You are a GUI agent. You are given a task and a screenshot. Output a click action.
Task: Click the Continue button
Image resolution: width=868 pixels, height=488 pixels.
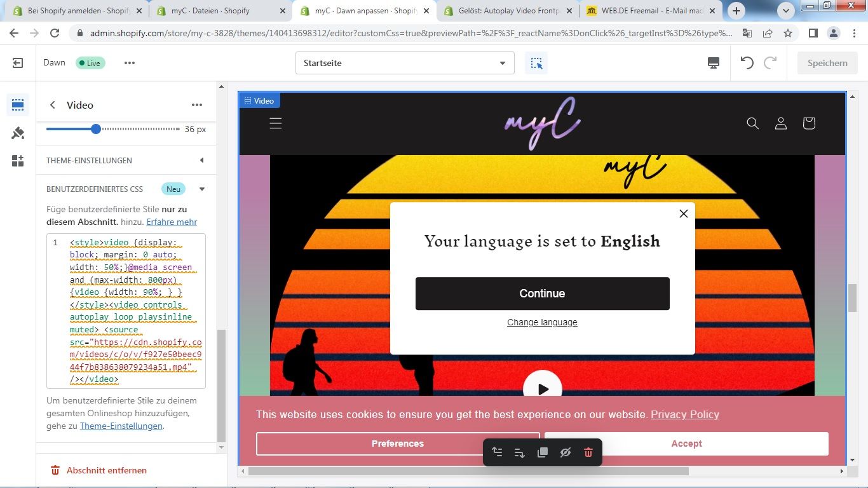pyautogui.click(x=542, y=294)
